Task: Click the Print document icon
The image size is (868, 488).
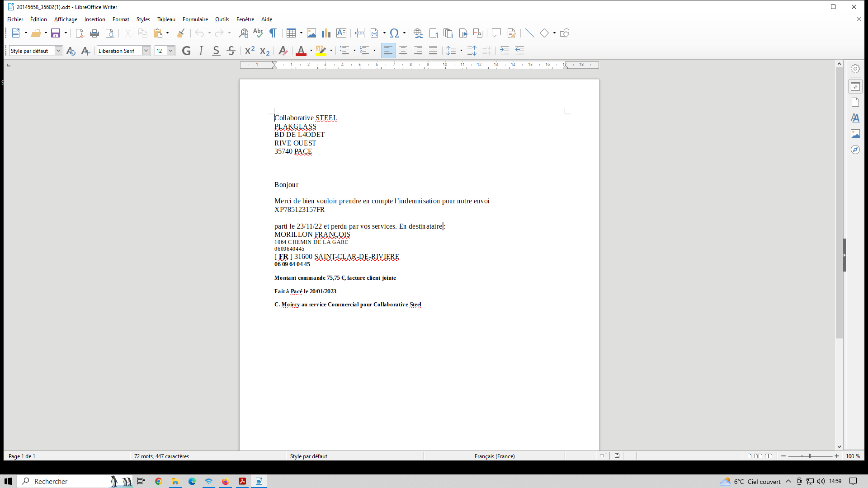Action: coord(94,33)
